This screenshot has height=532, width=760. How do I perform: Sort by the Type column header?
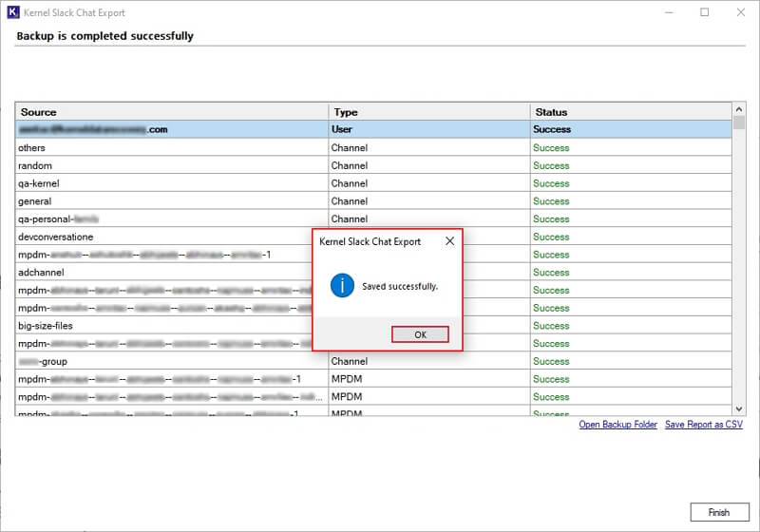tap(346, 112)
